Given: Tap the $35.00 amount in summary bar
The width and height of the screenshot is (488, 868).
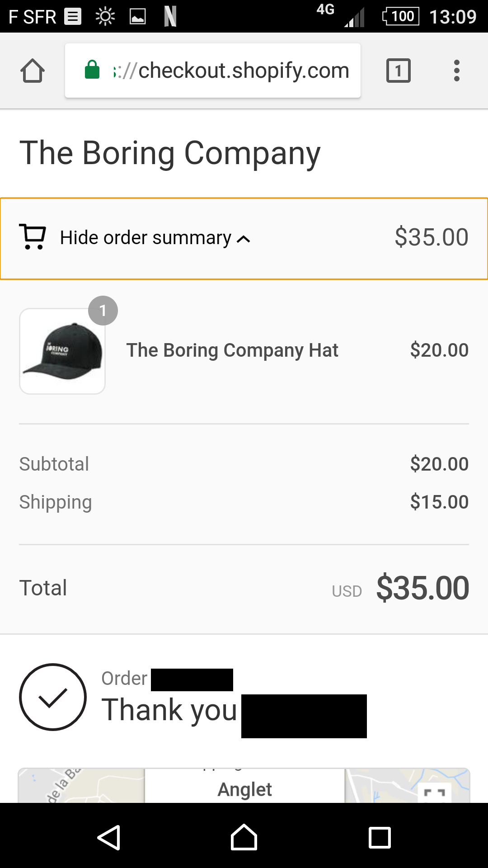Looking at the screenshot, I should [431, 237].
